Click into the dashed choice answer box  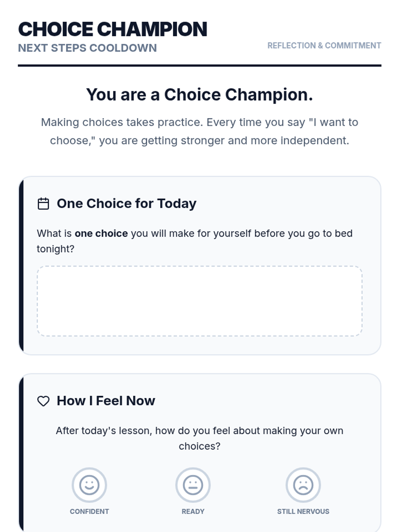point(199,301)
